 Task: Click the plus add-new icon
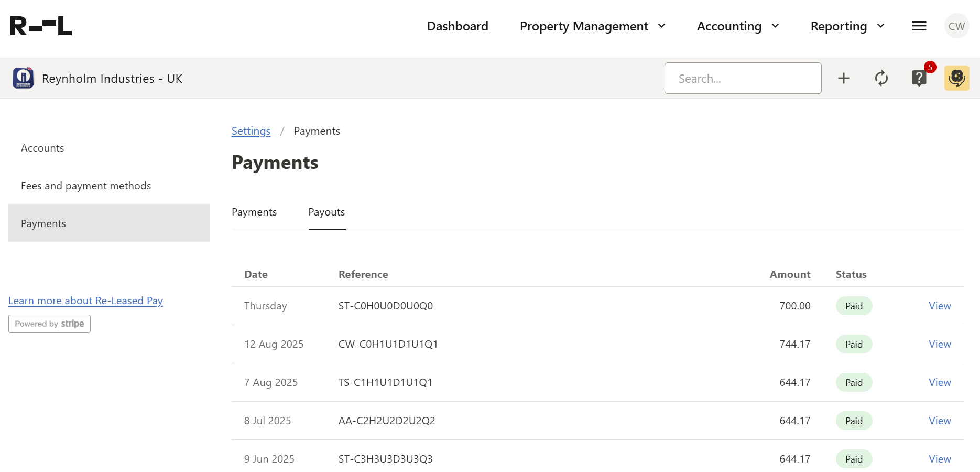pyautogui.click(x=843, y=79)
